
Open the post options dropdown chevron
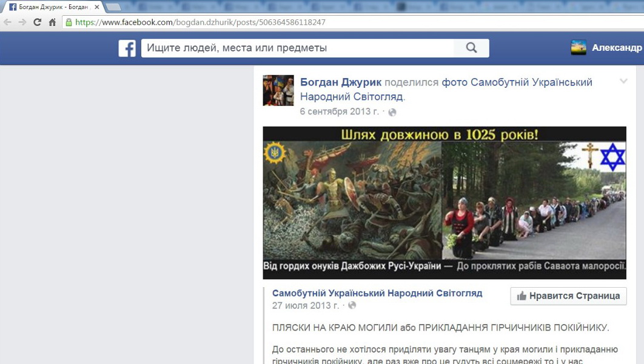click(x=623, y=81)
